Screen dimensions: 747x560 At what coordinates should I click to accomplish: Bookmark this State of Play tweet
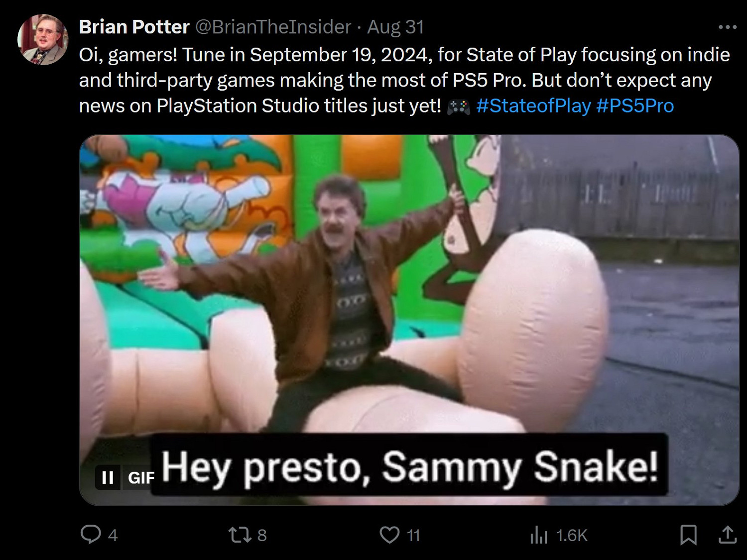(x=688, y=535)
